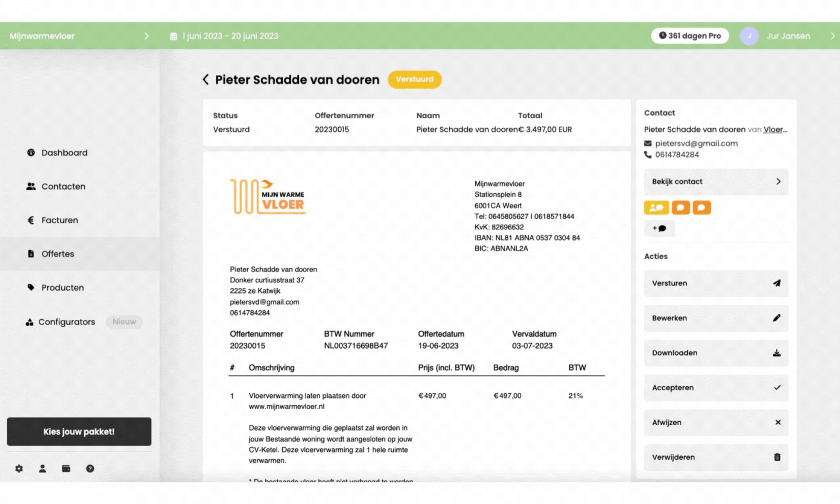Click the Jur Jansen user name
Screen dimensions: 840x504
[x=788, y=36]
